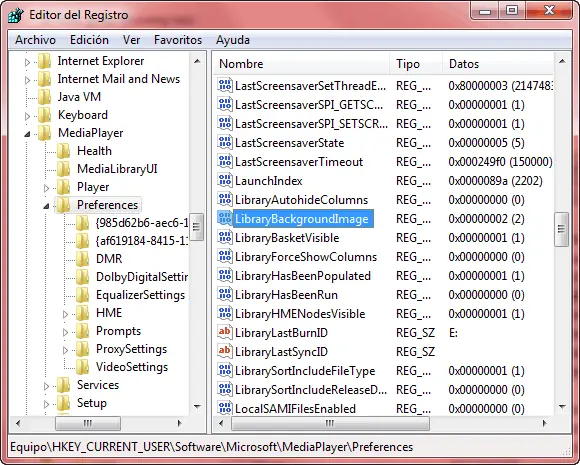Open the Ayuda menu
The height and width of the screenshot is (465, 580).
click(x=233, y=40)
